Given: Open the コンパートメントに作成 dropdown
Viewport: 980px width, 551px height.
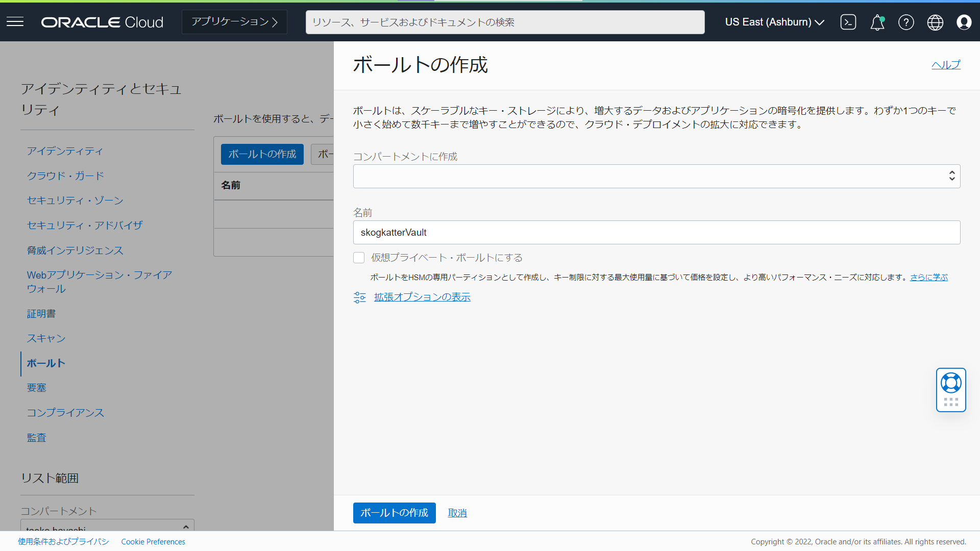Looking at the screenshot, I should pos(656,176).
